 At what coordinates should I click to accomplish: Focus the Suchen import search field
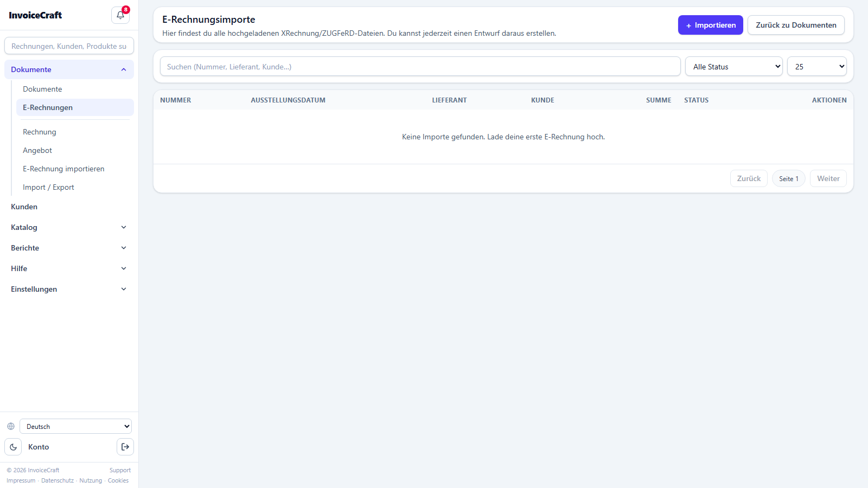point(420,66)
